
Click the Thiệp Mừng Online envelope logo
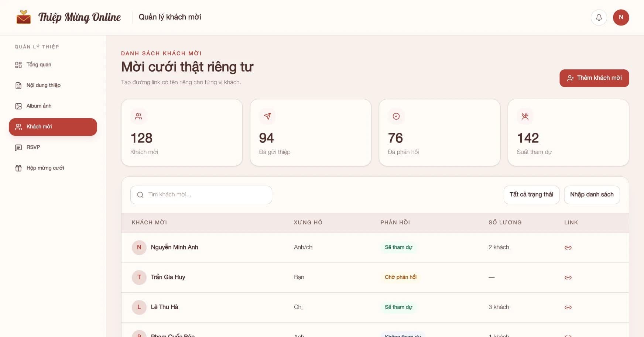point(24,17)
